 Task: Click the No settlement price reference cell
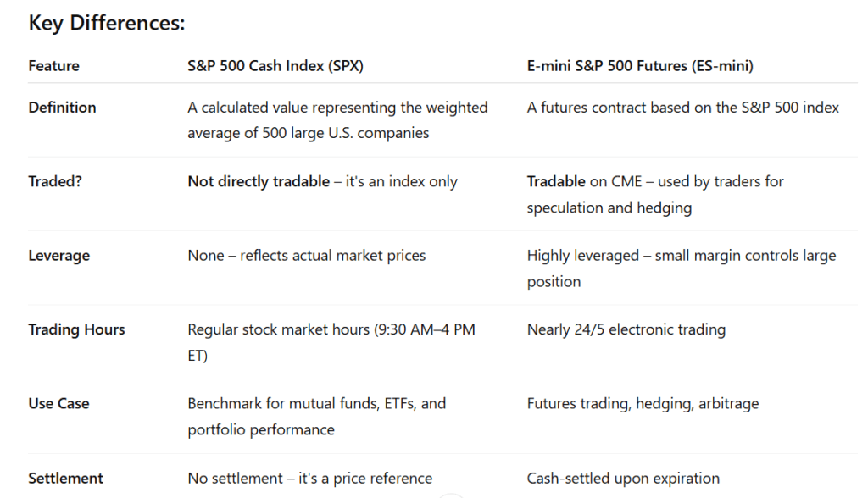(310, 478)
